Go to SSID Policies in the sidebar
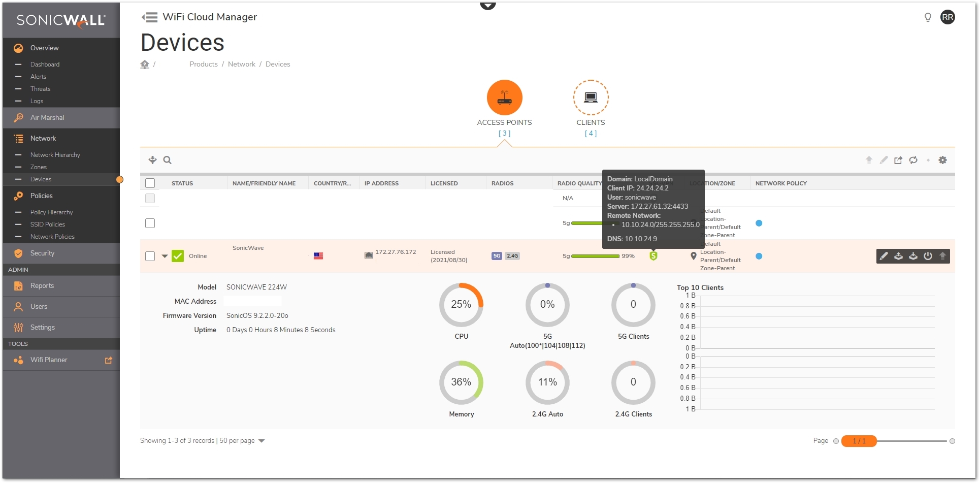The width and height of the screenshot is (980, 483). coord(47,224)
